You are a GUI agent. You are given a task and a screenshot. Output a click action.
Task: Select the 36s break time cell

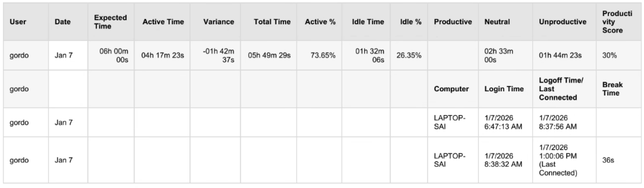click(608, 160)
